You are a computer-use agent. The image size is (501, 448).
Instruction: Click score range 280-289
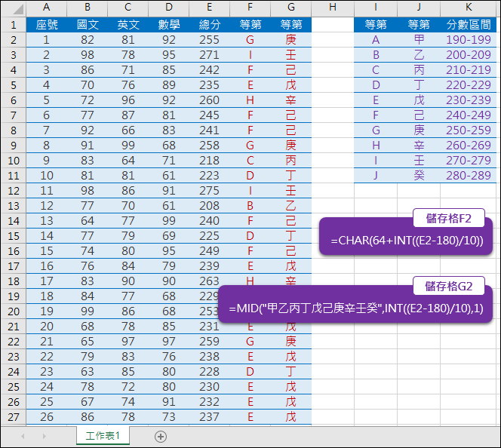pyautogui.click(x=469, y=175)
